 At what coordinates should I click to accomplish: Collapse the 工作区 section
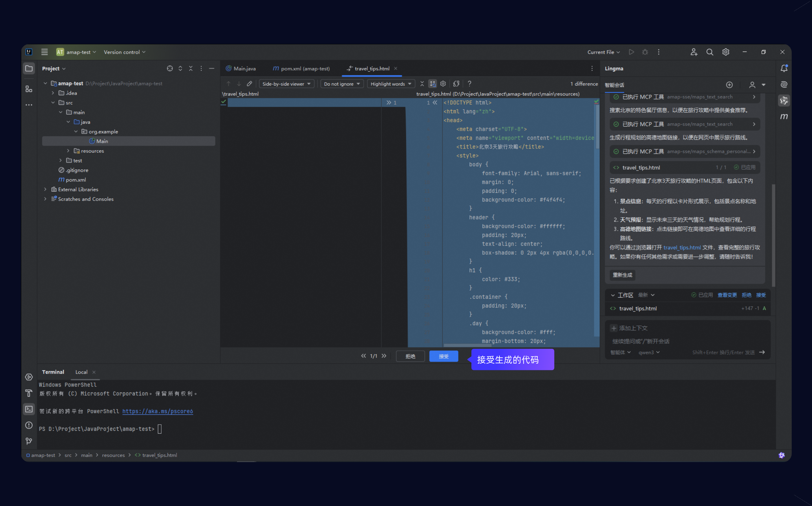[613, 295]
